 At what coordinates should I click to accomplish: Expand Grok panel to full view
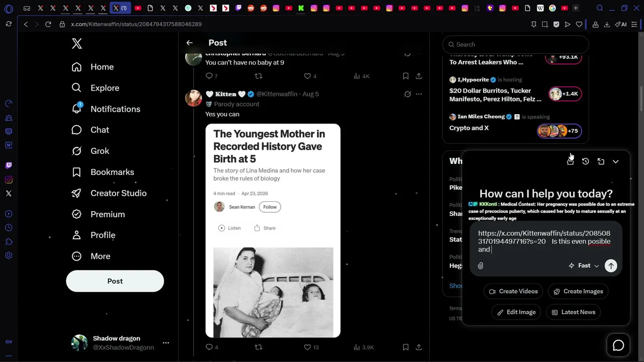tap(601, 161)
